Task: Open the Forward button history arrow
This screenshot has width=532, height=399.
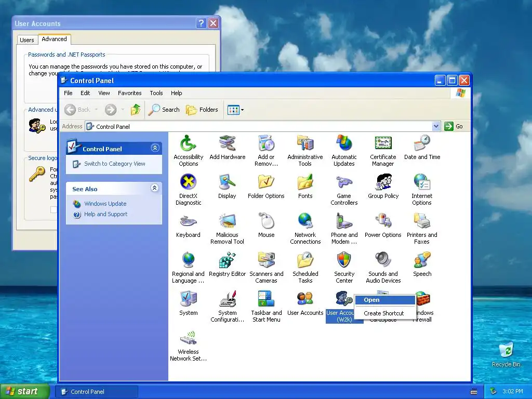Action: [x=123, y=110]
